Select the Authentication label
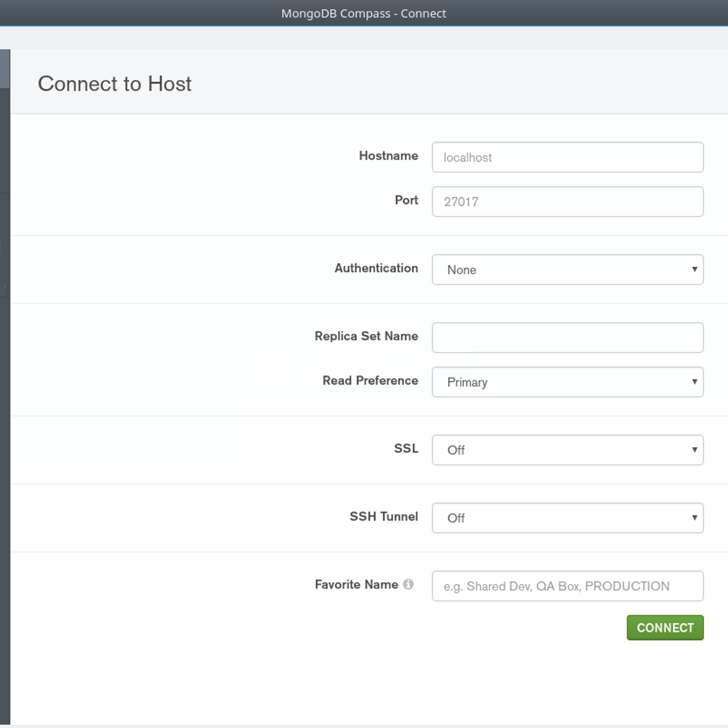This screenshot has height=728, width=728. (376, 268)
